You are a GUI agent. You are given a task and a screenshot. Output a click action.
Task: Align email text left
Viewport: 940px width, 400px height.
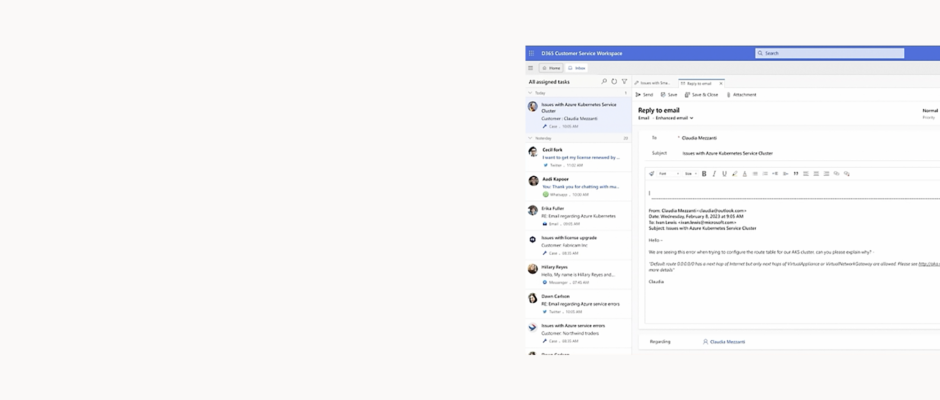tap(806, 174)
